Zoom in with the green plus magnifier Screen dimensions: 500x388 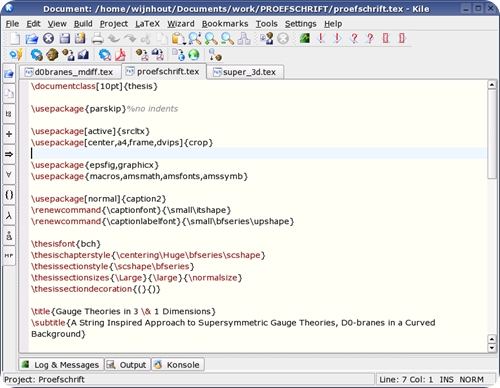point(211,39)
